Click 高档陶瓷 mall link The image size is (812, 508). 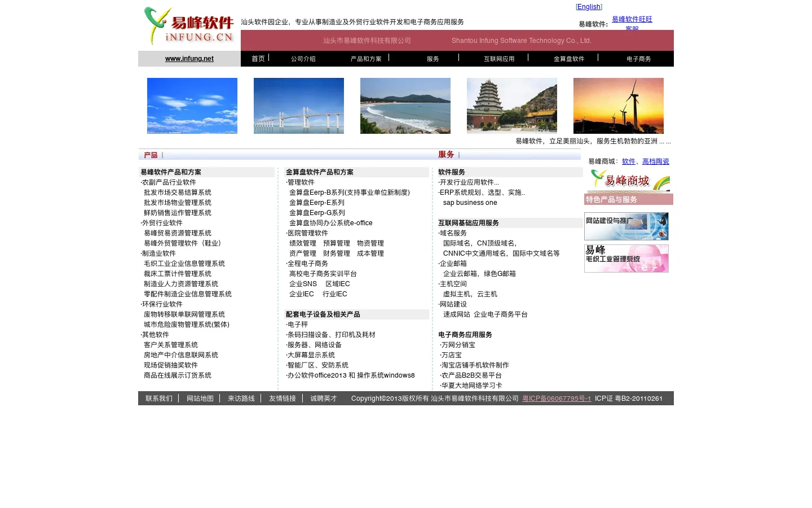tap(656, 161)
